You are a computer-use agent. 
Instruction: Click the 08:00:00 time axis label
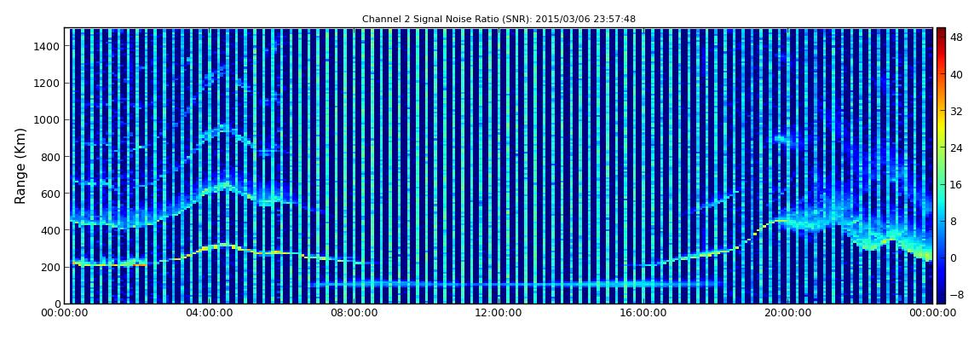(354, 314)
